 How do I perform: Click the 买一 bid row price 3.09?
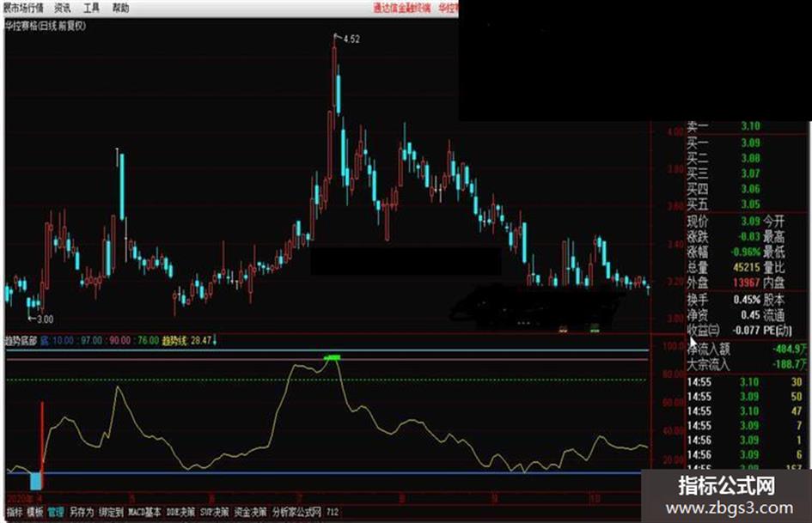coord(750,143)
